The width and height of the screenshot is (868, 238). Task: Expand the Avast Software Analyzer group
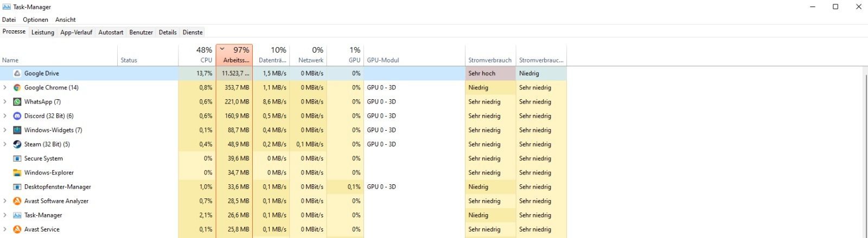[5, 201]
